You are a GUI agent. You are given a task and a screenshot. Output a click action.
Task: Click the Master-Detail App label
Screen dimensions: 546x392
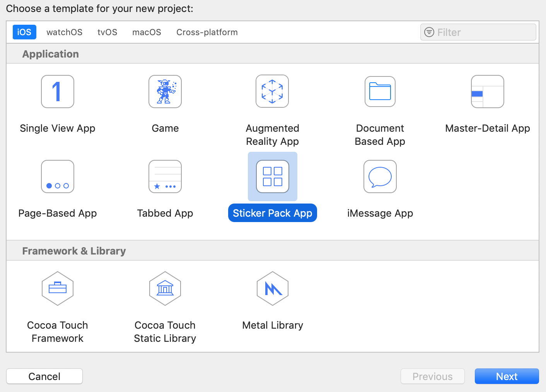[488, 128]
